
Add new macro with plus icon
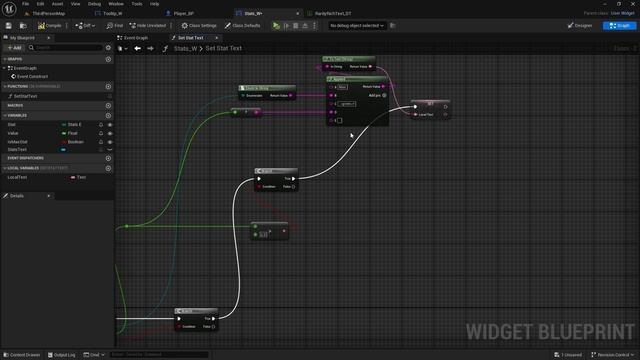[x=108, y=105]
